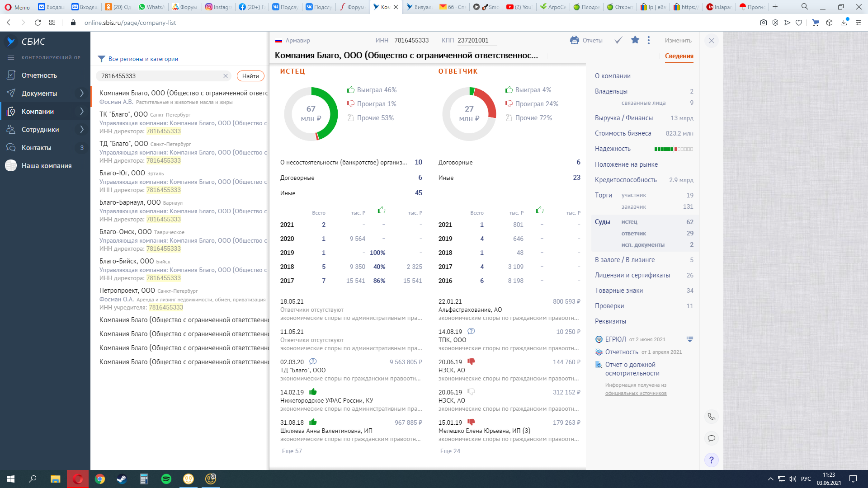This screenshot has width=868, height=488.
Task: Open the Отчеты printer icon
Action: pos(574,40)
